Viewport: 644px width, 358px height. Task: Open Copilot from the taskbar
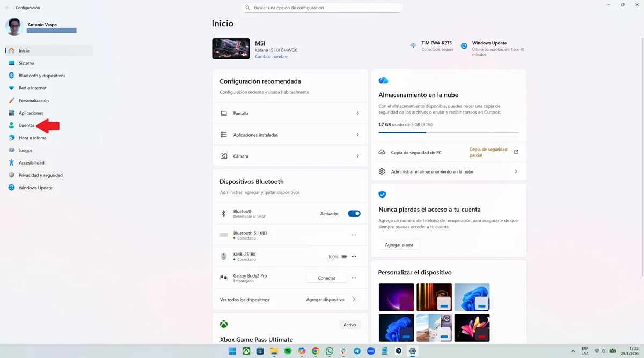tap(302, 352)
